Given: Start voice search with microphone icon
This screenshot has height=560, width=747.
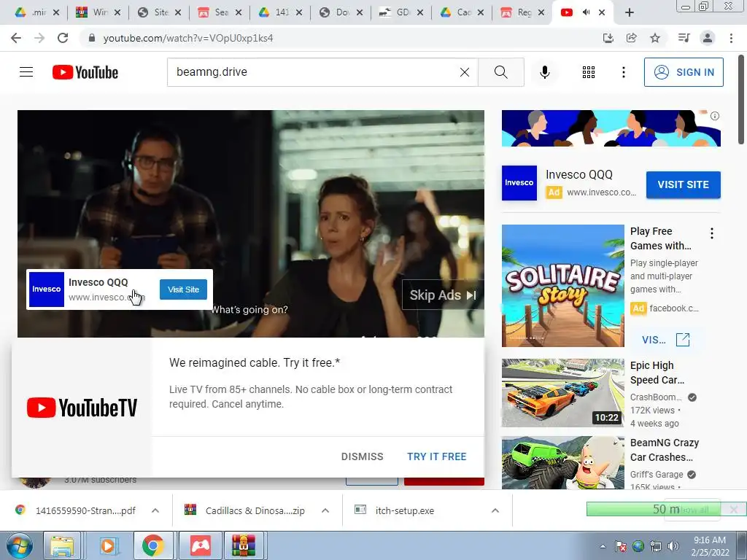Looking at the screenshot, I should [544, 72].
